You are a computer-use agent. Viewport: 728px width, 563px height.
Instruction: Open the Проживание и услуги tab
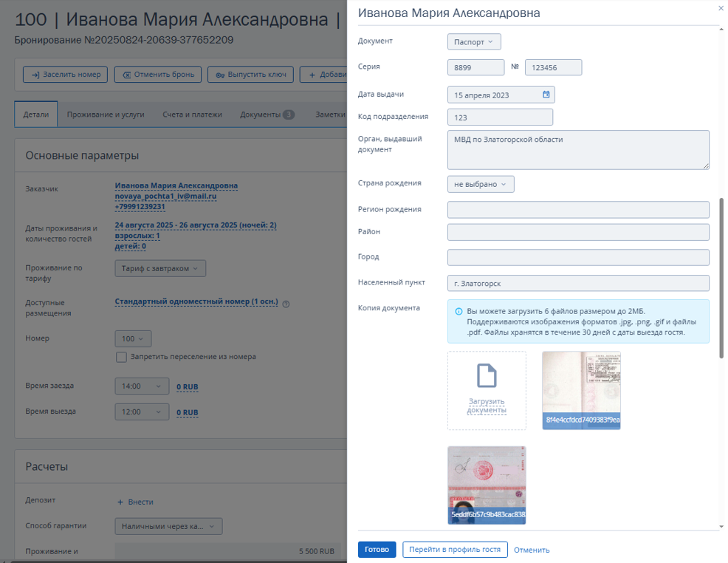pos(106,115)
